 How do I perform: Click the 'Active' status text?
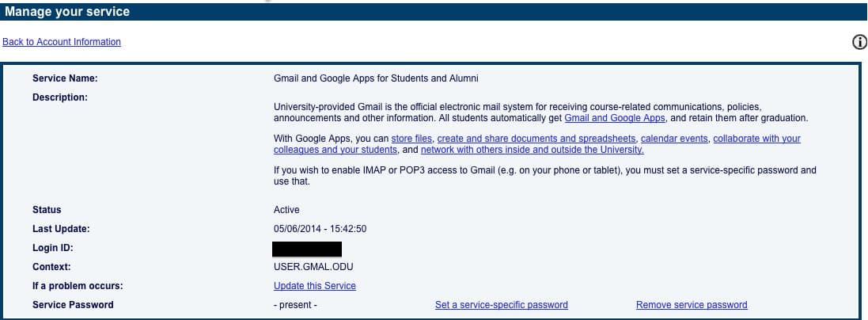pyautogui.click(x=286, y=210)
